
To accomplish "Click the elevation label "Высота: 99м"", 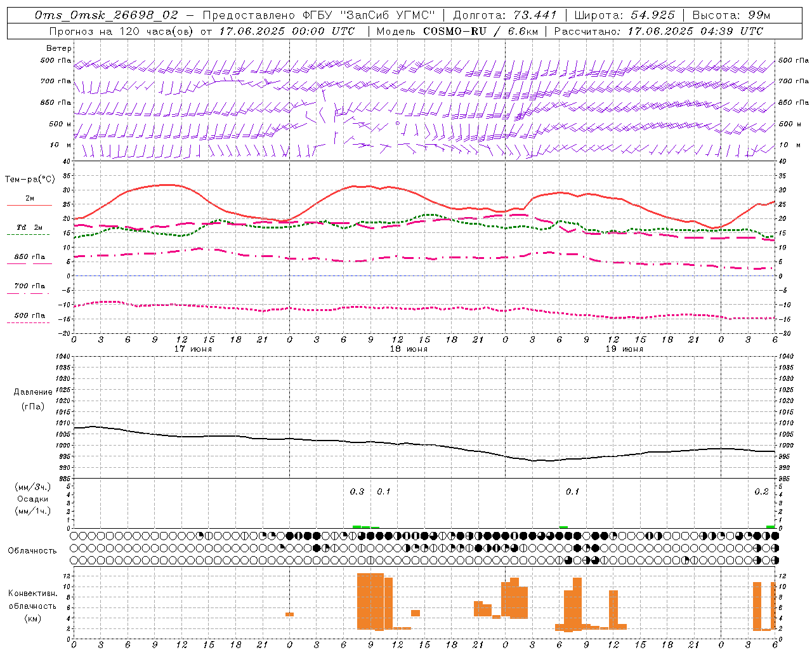I will pos(731,15).
